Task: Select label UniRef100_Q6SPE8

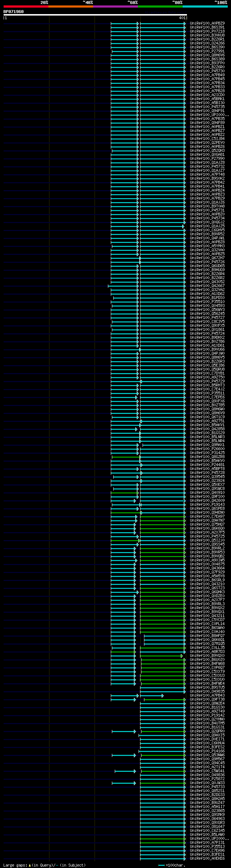Action: pyautogui.click(x=207, y=508)
